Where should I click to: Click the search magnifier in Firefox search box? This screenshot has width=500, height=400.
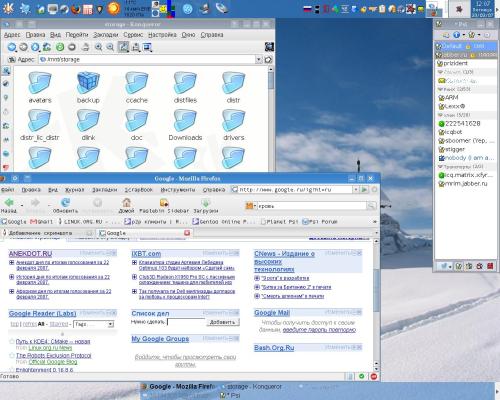(371, 206)
